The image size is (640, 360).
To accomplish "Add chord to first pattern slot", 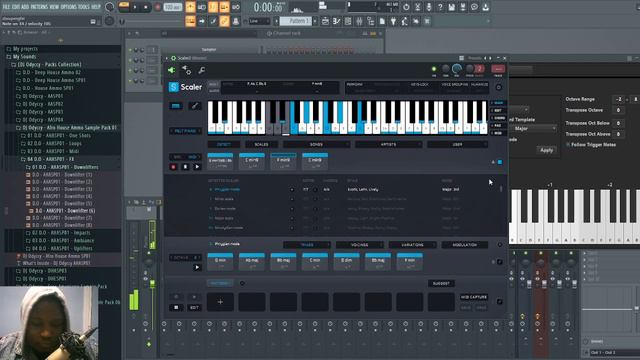I will pyautogui.click(x=220, y=302).
